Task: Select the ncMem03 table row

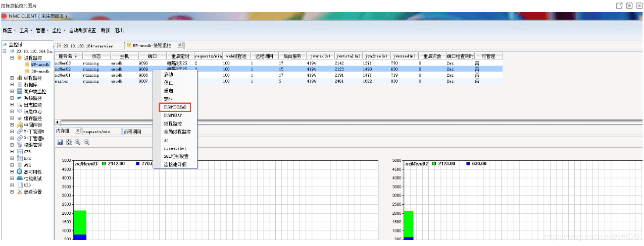Action: (x=279, y=63)
